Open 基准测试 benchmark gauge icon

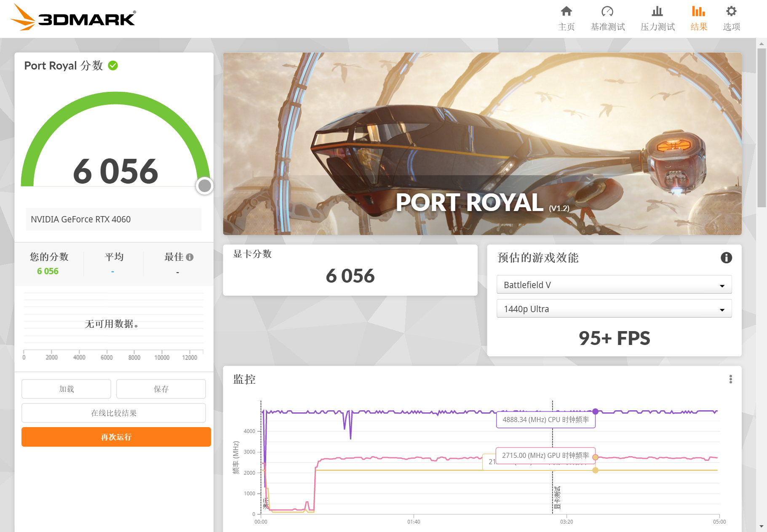point(607,11)
